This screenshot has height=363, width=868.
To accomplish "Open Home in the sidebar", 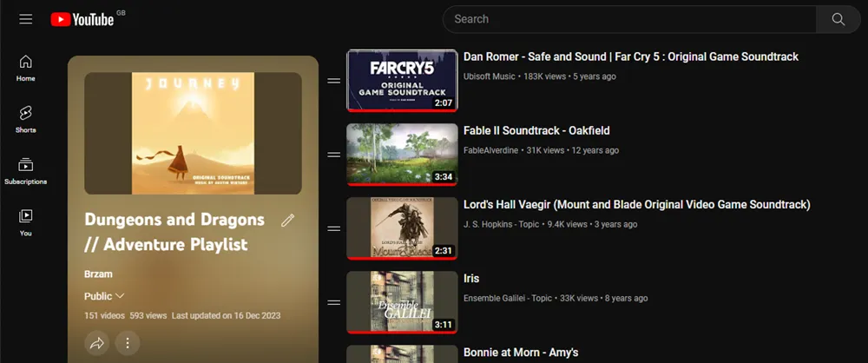I will [25, 68].
